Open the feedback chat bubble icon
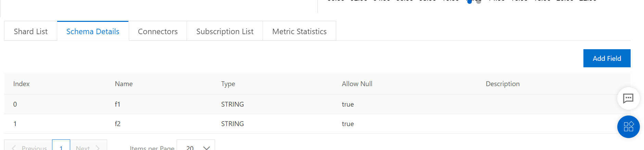644x150 pixels. coord(628,98)
